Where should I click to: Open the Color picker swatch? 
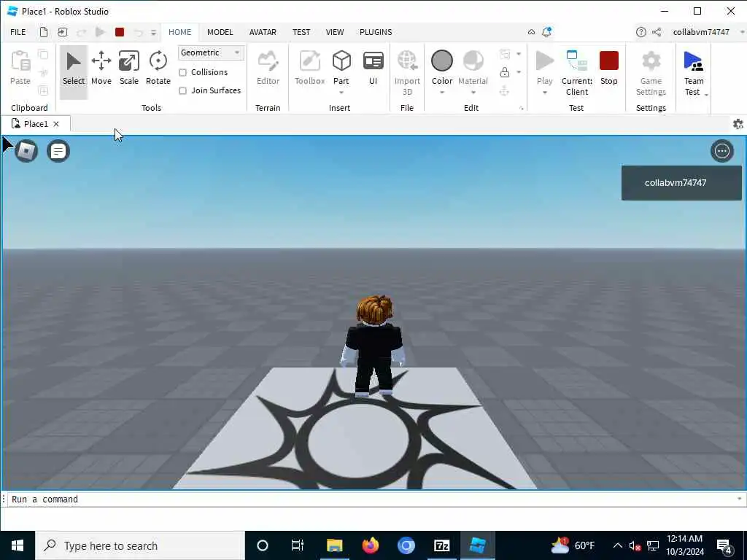pyautogui.click(x=441, y=61)
